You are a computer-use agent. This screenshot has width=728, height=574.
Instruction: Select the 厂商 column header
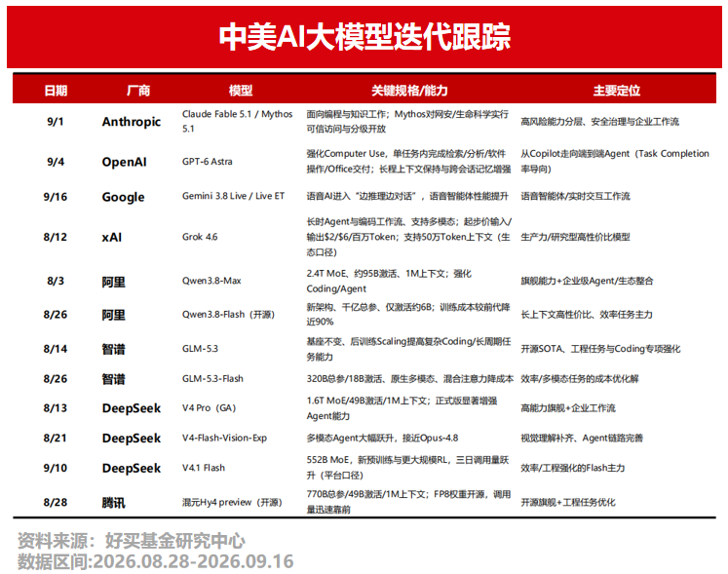click(138, 90)
